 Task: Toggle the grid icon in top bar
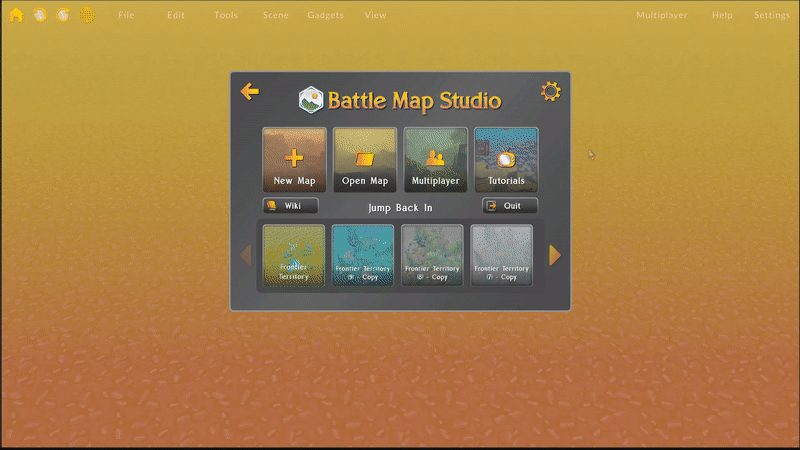87,15
